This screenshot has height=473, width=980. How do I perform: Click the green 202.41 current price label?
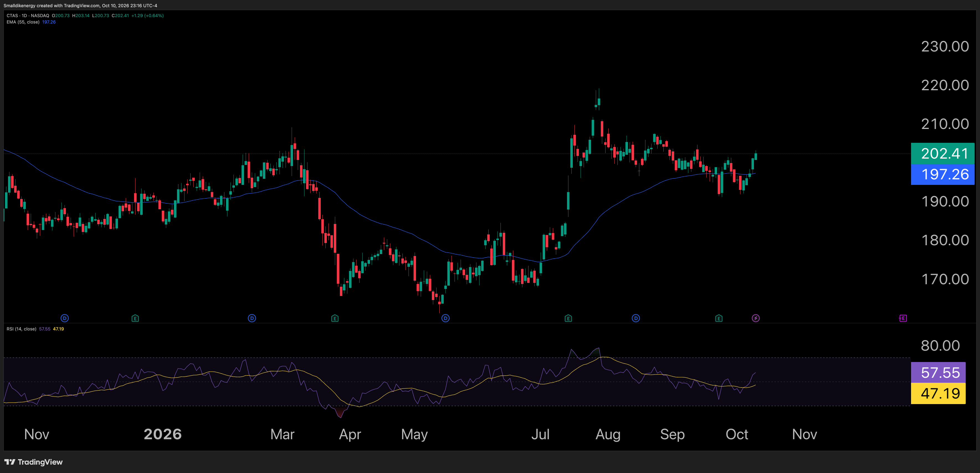point(943,154)
